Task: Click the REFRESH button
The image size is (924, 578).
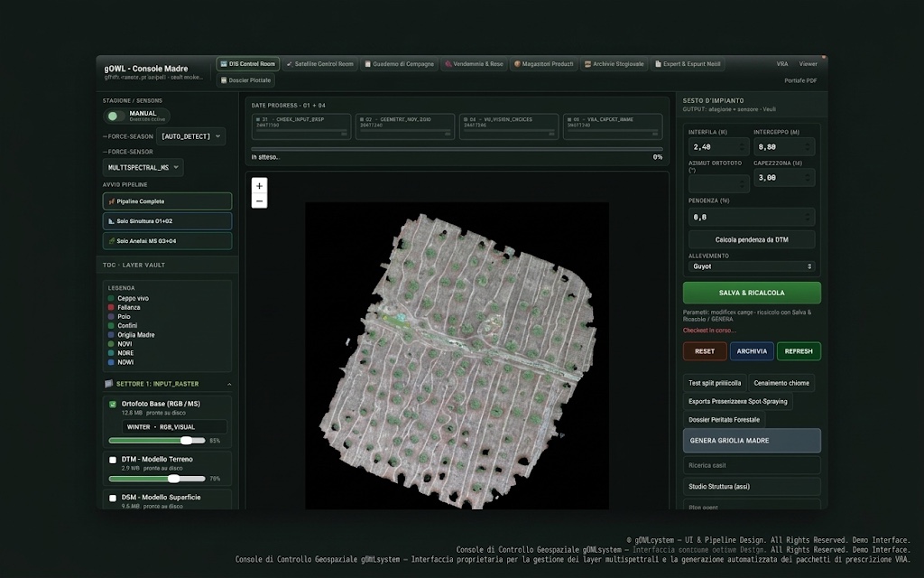Action: 799,351
